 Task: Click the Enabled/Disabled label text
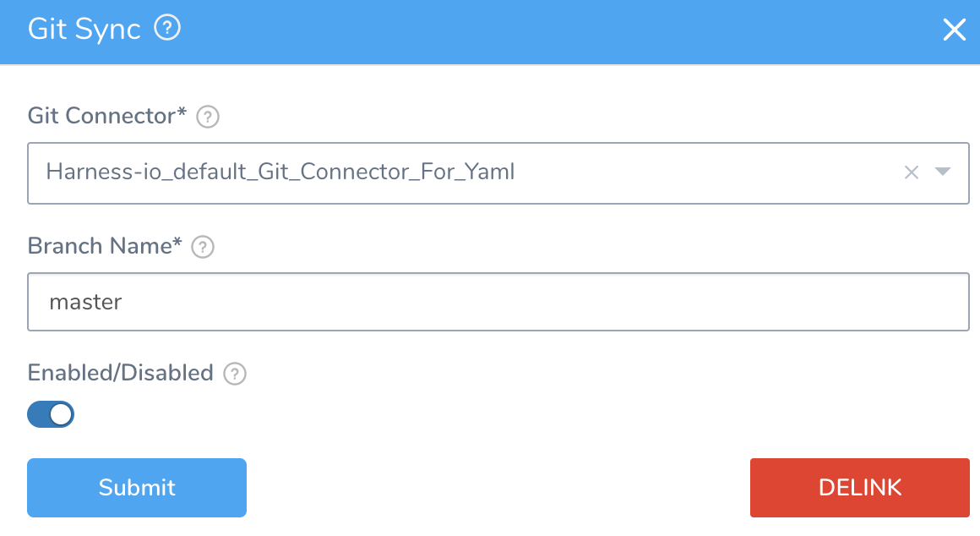coord(121,373)
